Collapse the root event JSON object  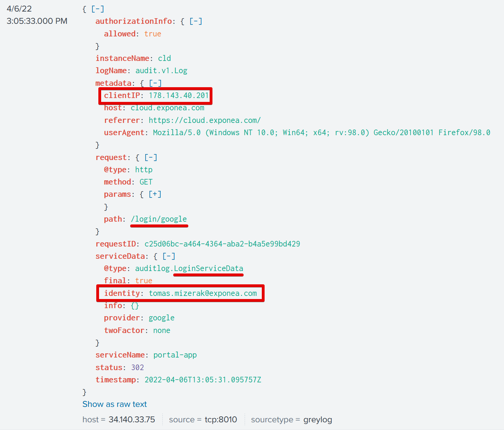[98, 9]
